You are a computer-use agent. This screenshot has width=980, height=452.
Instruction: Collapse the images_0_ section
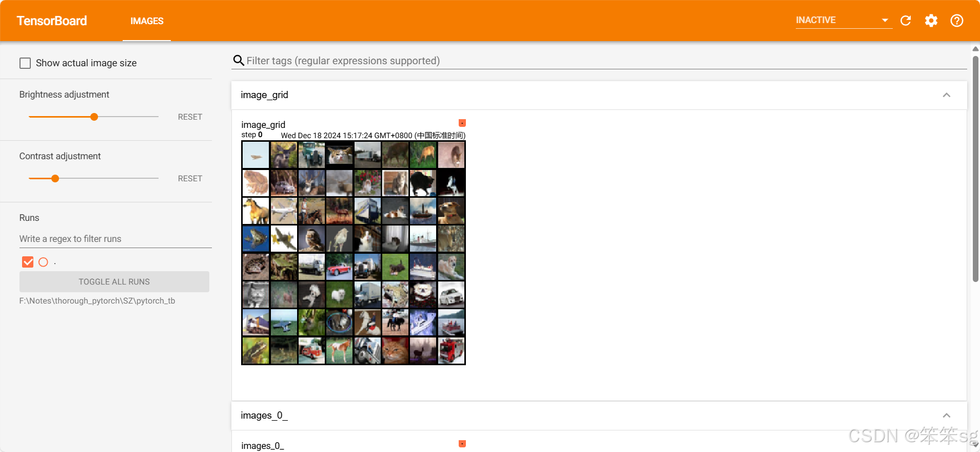[947, 416]
